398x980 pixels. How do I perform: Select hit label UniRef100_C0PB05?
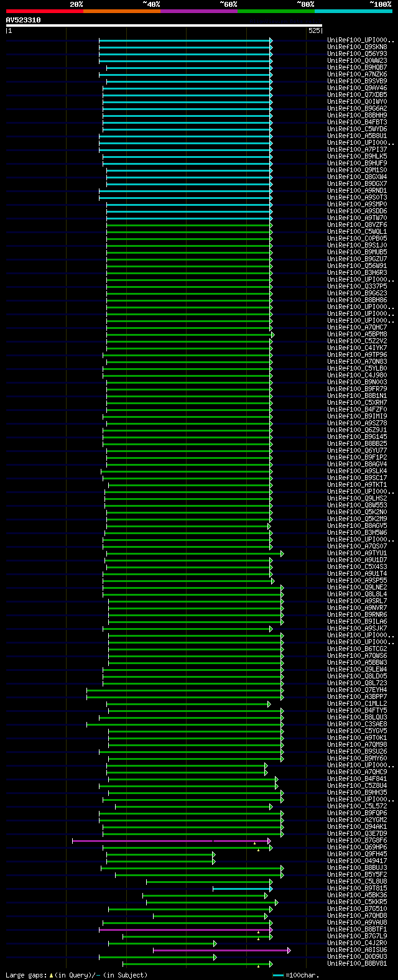(x=357, y=238)
